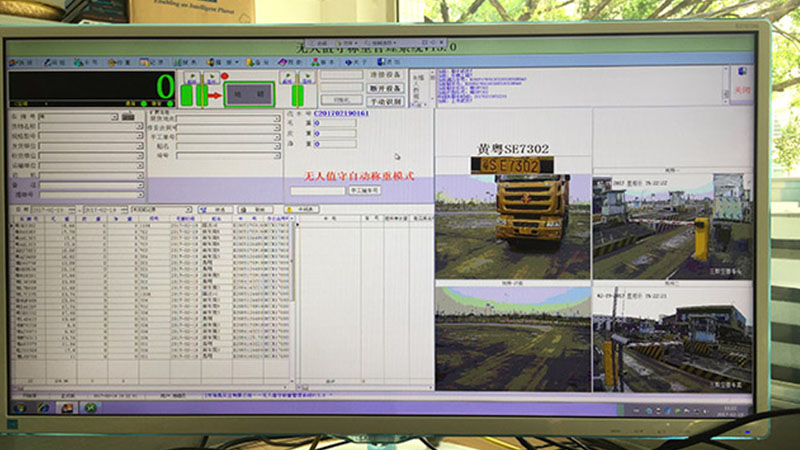The width and height of the screenshot is (800, 450).
Task: Click the video camera icon in toolbar
Action: click(211, 62)
